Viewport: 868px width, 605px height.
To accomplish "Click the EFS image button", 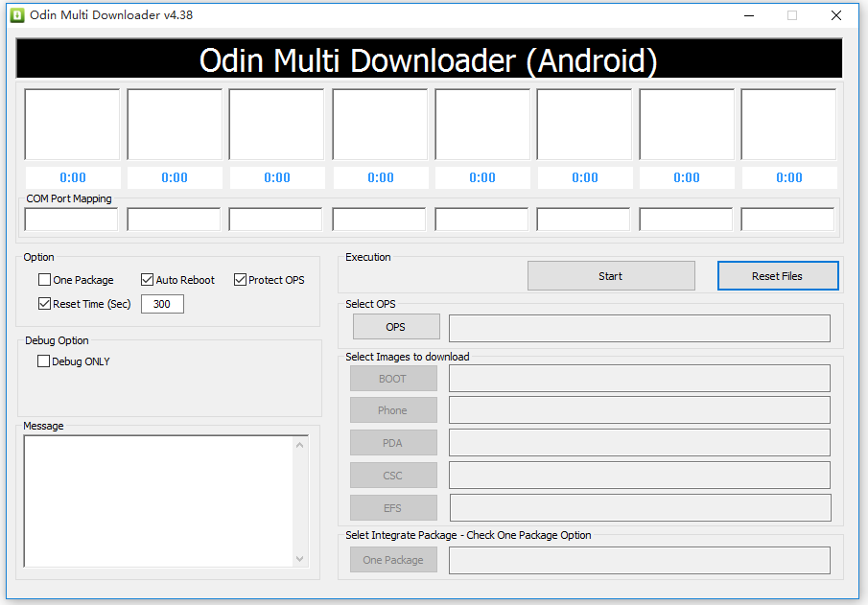I will (x=393, y=507).
